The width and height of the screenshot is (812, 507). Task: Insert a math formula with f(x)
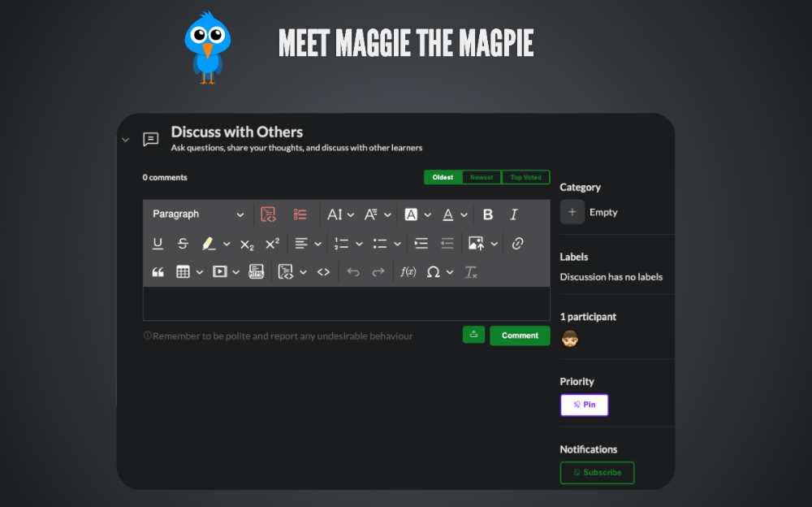408,272
